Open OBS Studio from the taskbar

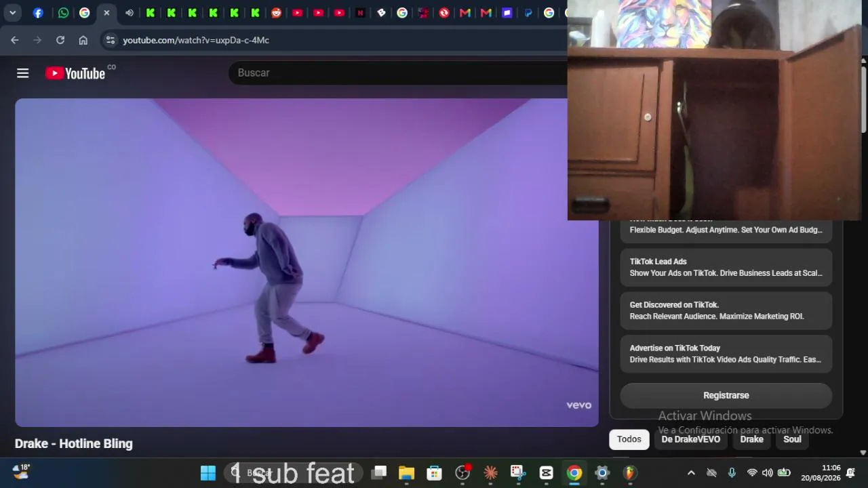[462, 473]
